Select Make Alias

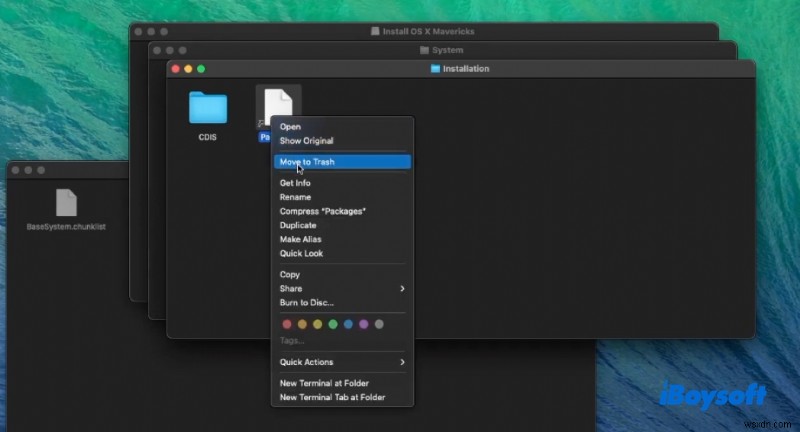(x=342, y=239)
